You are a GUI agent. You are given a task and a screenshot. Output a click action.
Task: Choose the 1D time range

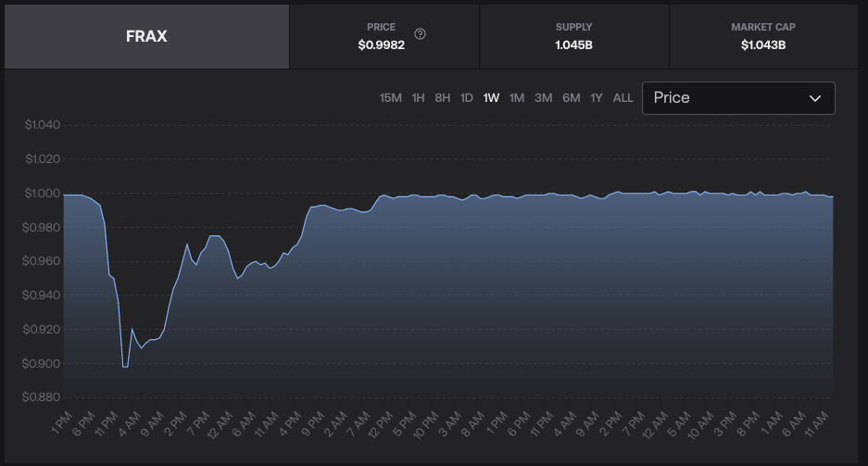click(x=467, y=98)
